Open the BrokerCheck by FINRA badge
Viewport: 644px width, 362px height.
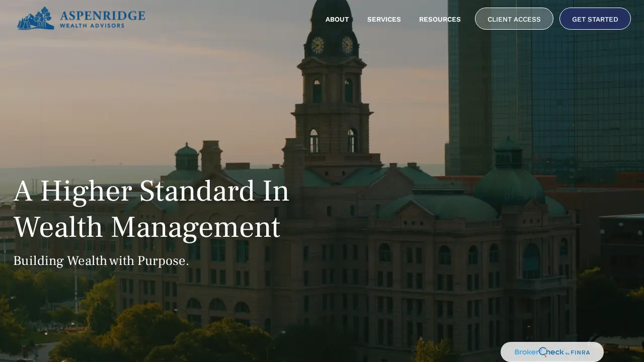coord(552,352)
